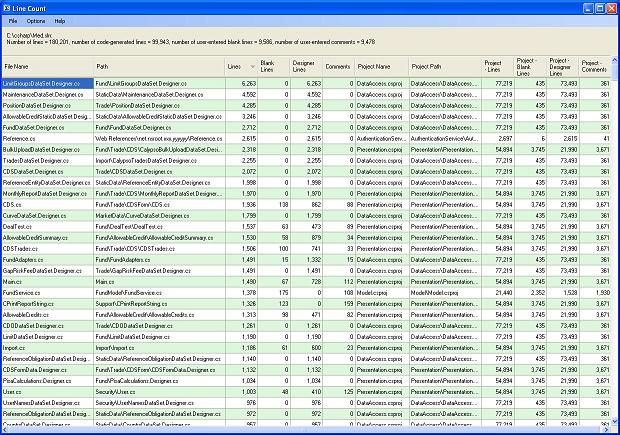Open the Help menu
Screen dimensions: 620x435
coord(60,21)
